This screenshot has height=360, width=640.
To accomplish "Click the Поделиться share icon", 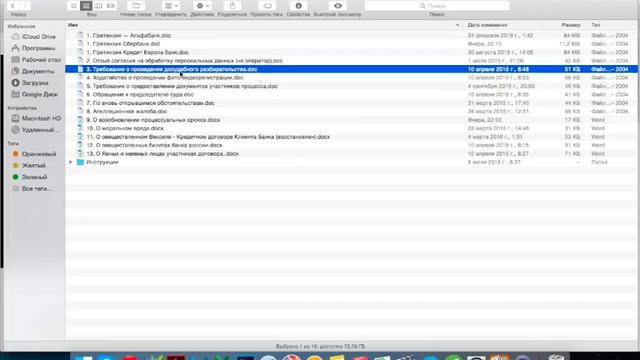I will coord(232,6).
